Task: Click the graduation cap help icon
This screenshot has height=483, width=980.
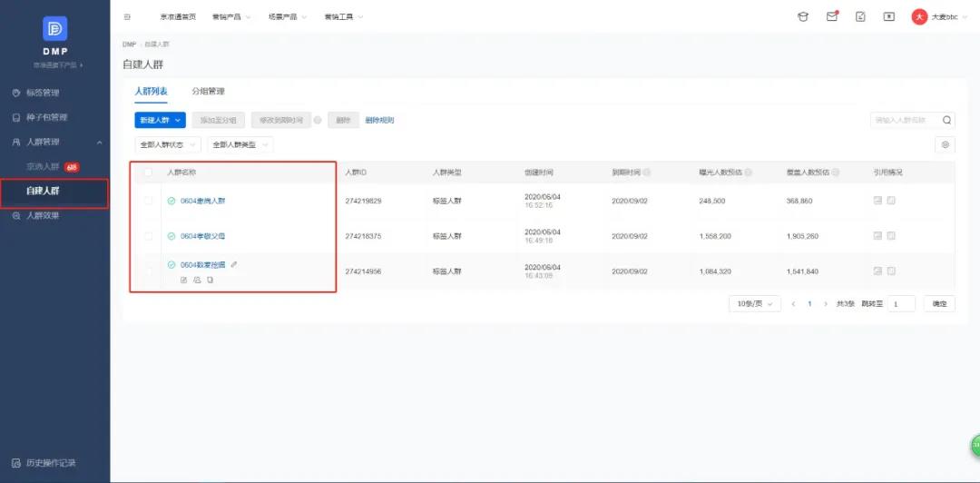Action: tap(803, 16)
